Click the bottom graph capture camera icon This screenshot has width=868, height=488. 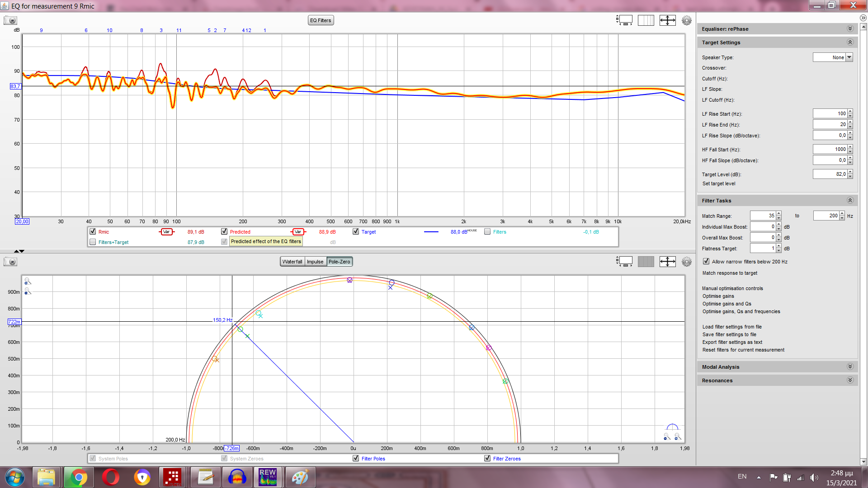tap(10, 262)
